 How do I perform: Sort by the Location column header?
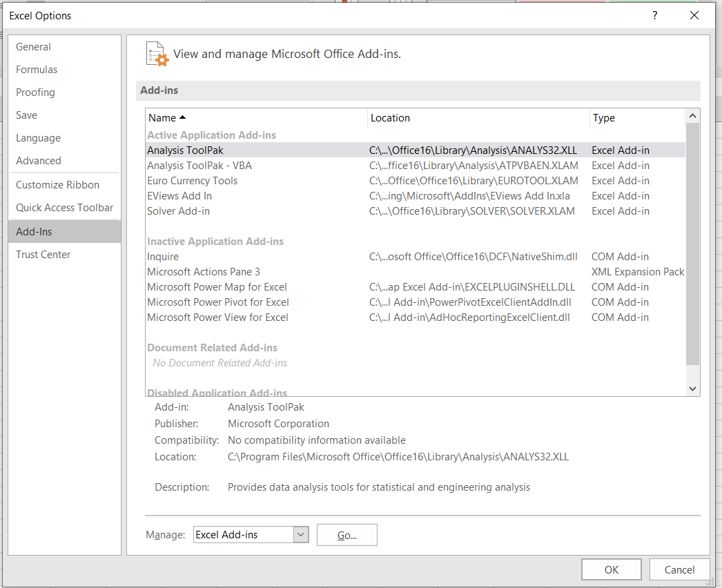(x=390, y=118)
